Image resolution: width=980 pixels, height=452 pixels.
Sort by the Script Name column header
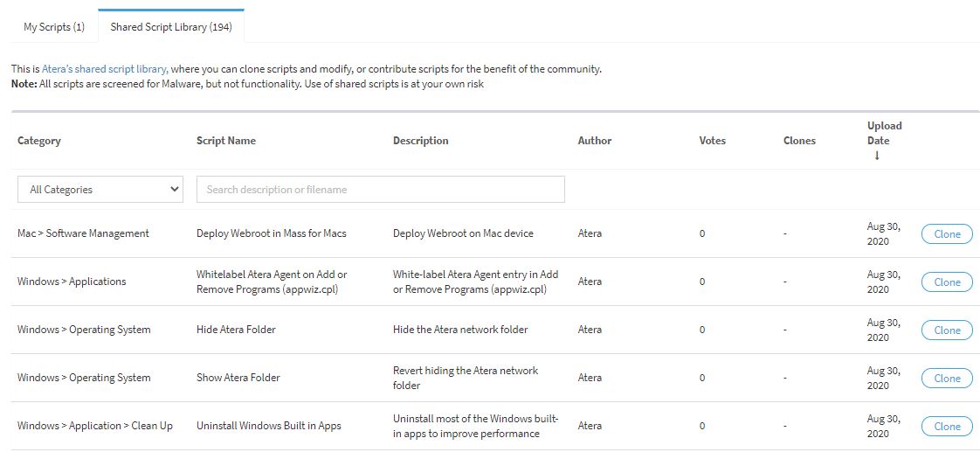click(x=225, y=141)
